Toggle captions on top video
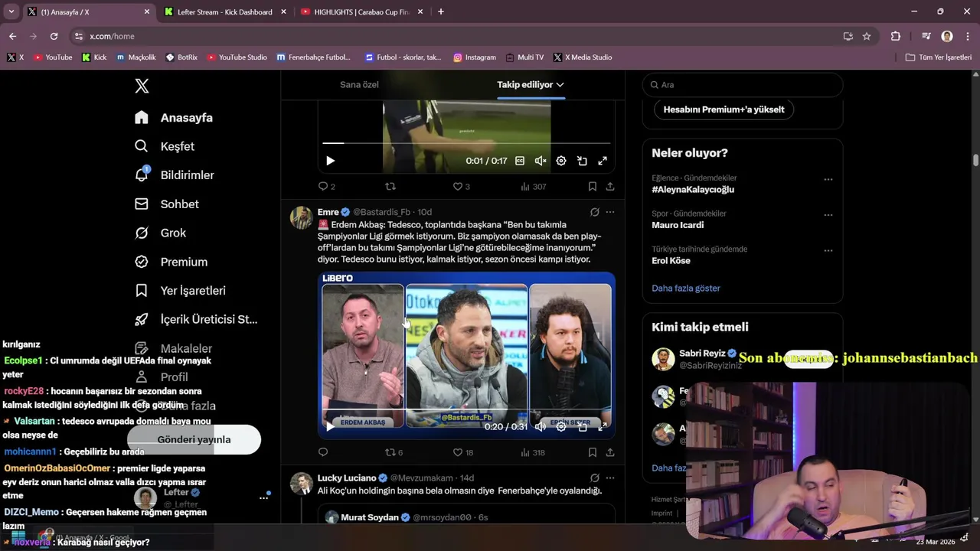The image size is (980, 551). 520,161
